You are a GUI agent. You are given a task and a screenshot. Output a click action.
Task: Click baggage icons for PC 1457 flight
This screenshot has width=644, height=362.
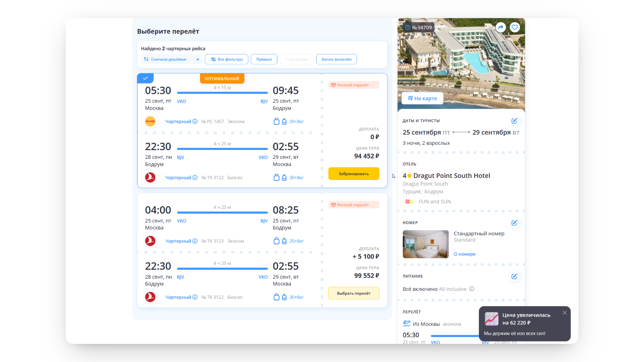280,121
